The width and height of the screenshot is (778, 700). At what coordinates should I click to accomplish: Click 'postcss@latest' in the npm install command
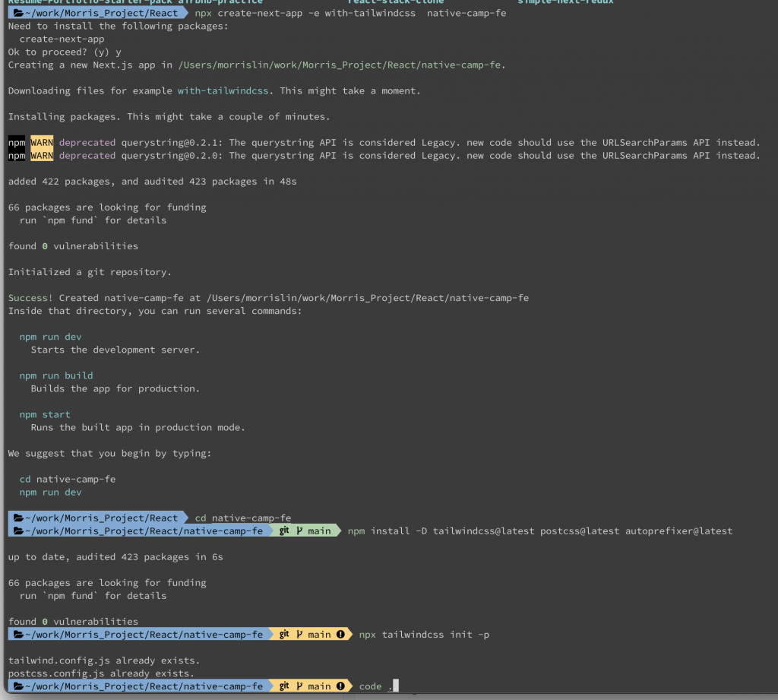pos(580,531)
